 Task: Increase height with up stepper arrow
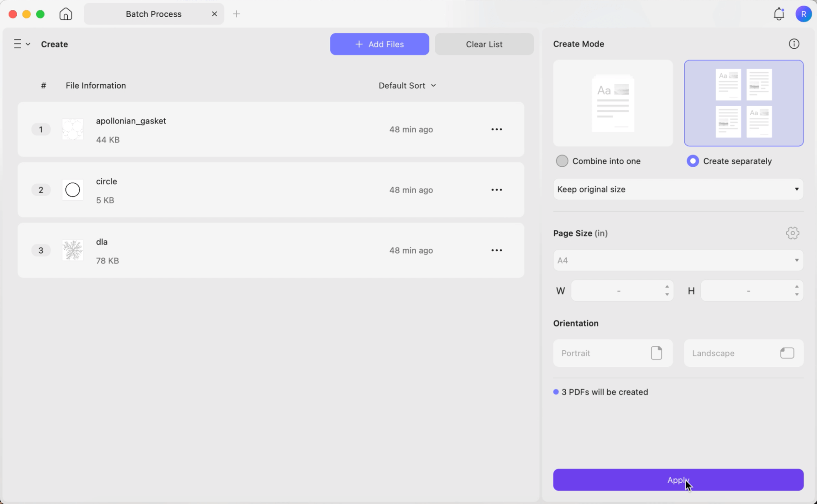point(797,287)
